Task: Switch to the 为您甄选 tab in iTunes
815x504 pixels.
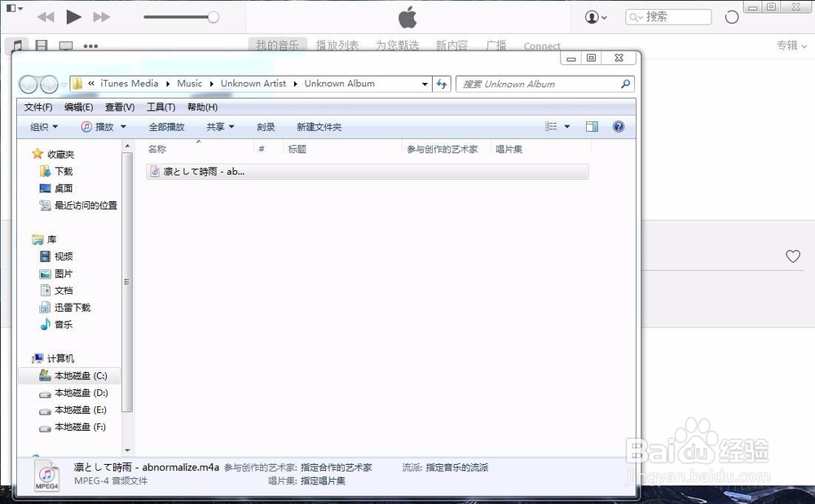Action: click(397, 46)
